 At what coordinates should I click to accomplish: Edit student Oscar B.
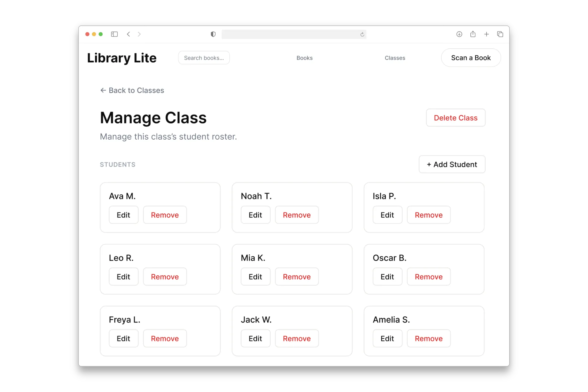[x=387, y=277]
